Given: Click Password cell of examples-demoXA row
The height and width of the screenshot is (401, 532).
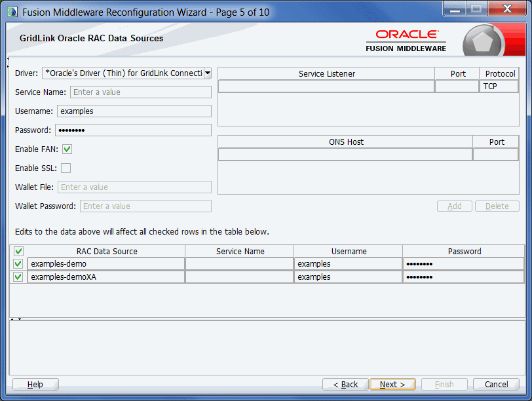Looking at the screenshot, I should (463, 277).
